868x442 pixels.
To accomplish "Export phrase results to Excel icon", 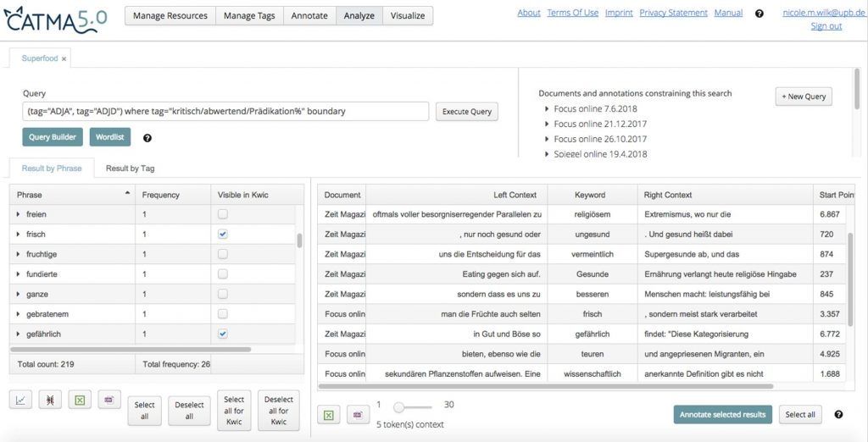I will [x=80, y=400].
